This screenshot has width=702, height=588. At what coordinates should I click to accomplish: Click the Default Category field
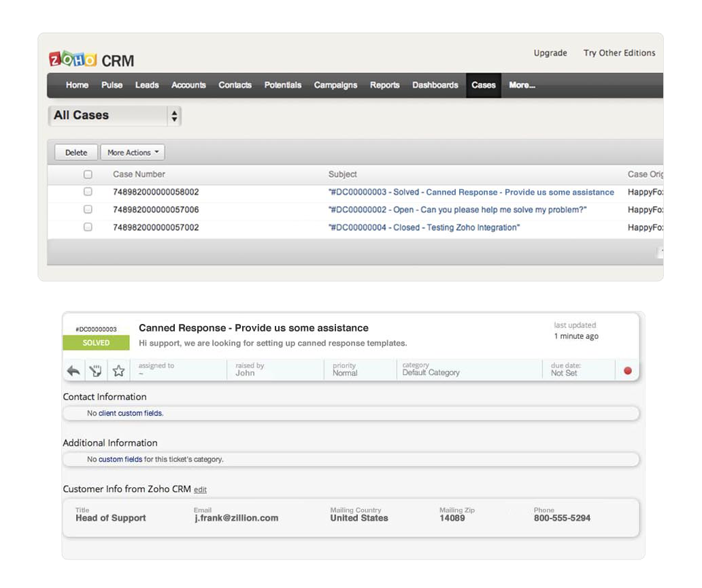click(x=469, y=370)
